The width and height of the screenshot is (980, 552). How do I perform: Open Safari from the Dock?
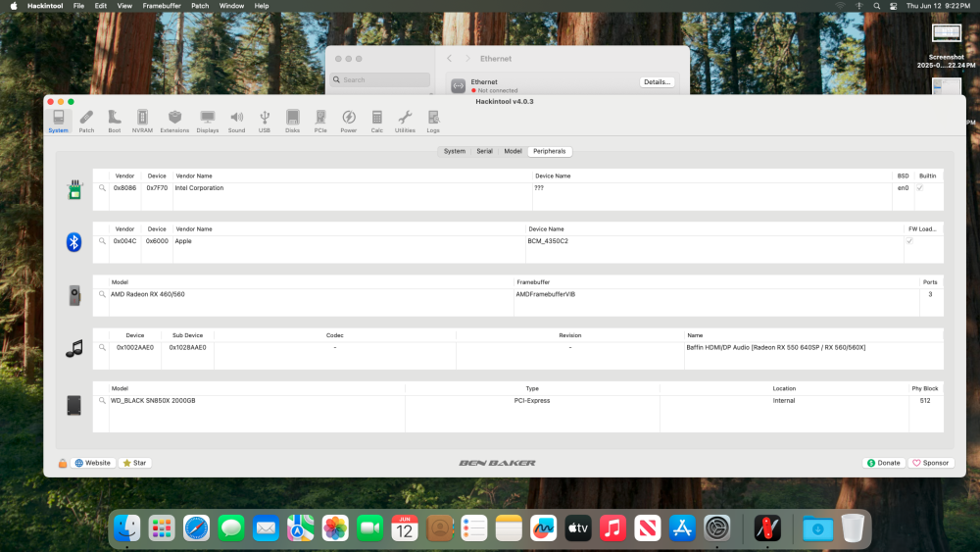196,528
